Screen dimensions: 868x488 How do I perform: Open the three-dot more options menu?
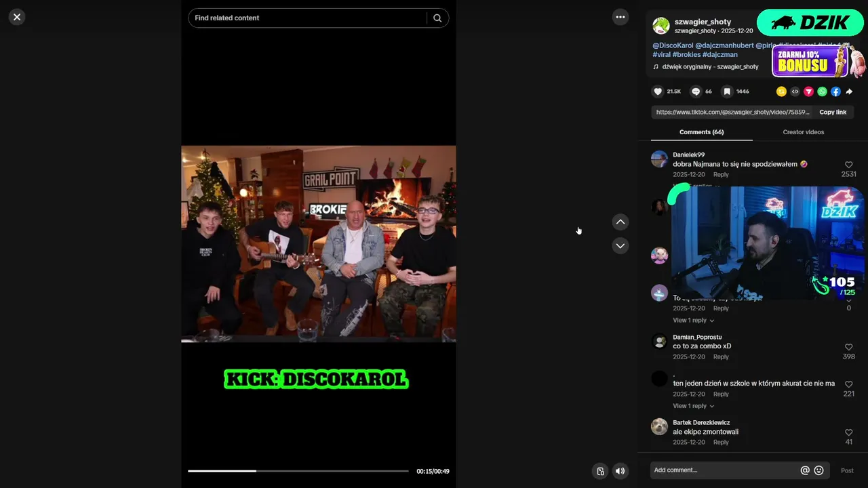point(620,17)
